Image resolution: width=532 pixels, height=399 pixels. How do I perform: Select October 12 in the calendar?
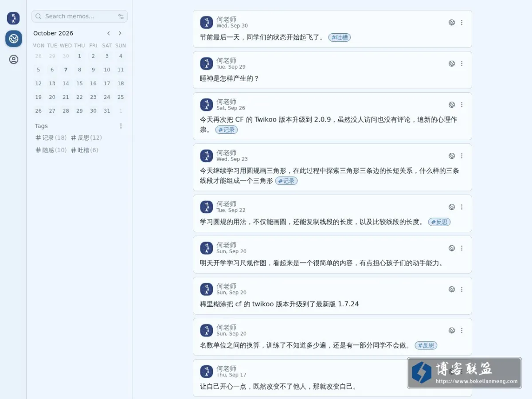click(38, 83)
